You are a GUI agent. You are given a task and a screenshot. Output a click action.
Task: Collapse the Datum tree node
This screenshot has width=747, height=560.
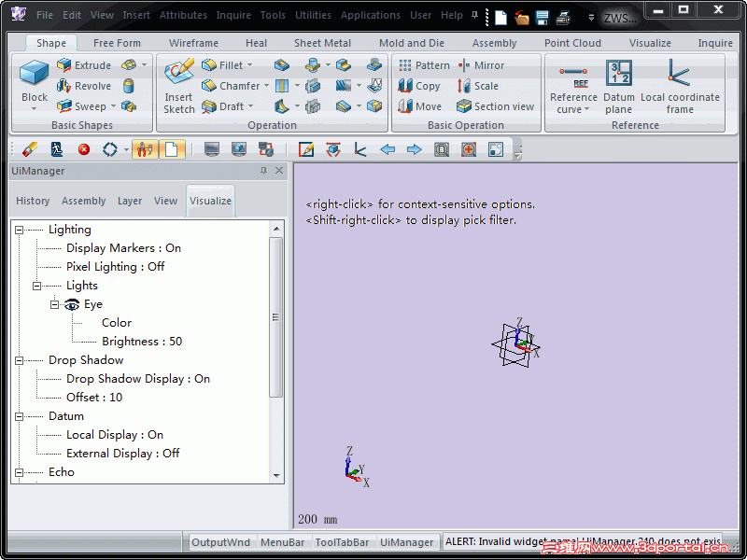click(19, 416)
